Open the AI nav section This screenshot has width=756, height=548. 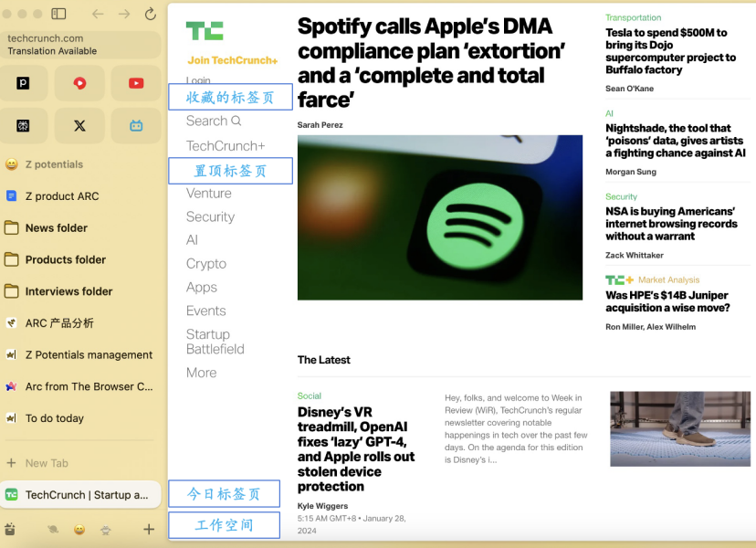pos(192,240)
